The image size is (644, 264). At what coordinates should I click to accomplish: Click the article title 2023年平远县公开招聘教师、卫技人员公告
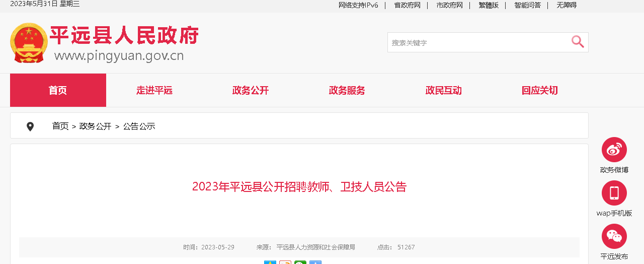pyautogui.click(x=299, y=187)
